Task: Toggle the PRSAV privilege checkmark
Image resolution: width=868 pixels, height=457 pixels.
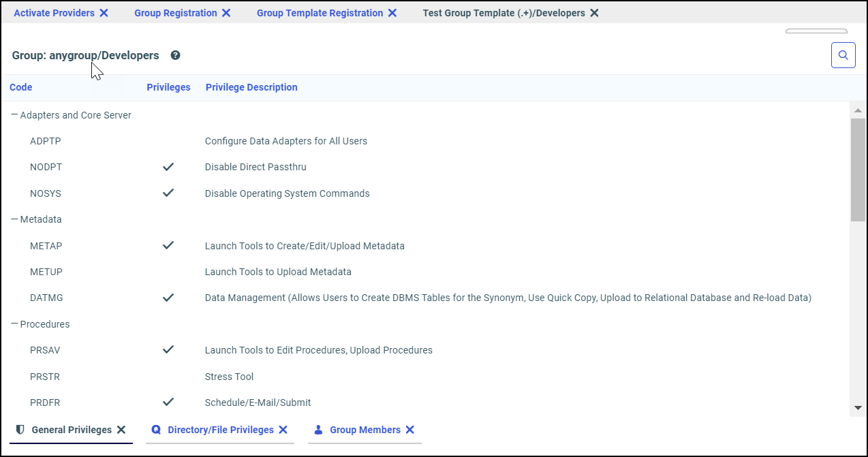Action: click(x=168, y=349)
